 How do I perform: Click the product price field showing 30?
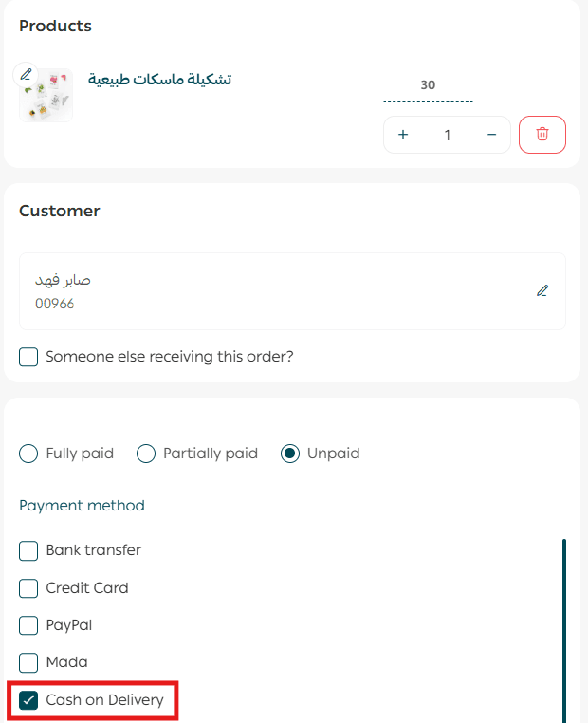pyautogui.click(x=428, y=85)
